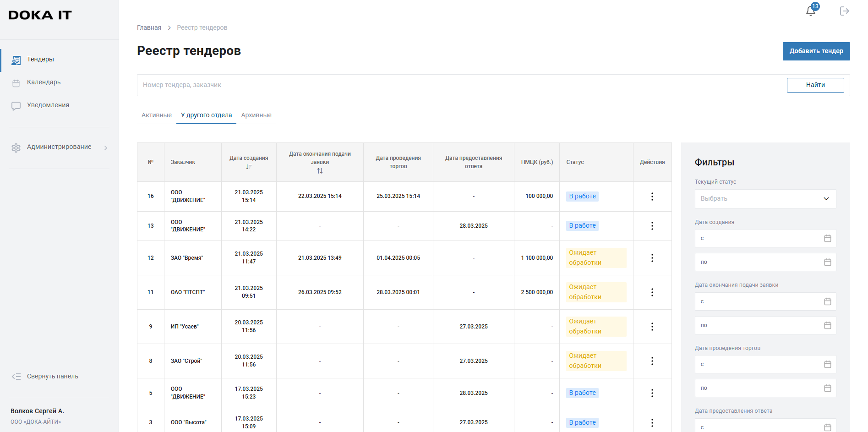Open Calendar section in sidebar

point(44,82)
